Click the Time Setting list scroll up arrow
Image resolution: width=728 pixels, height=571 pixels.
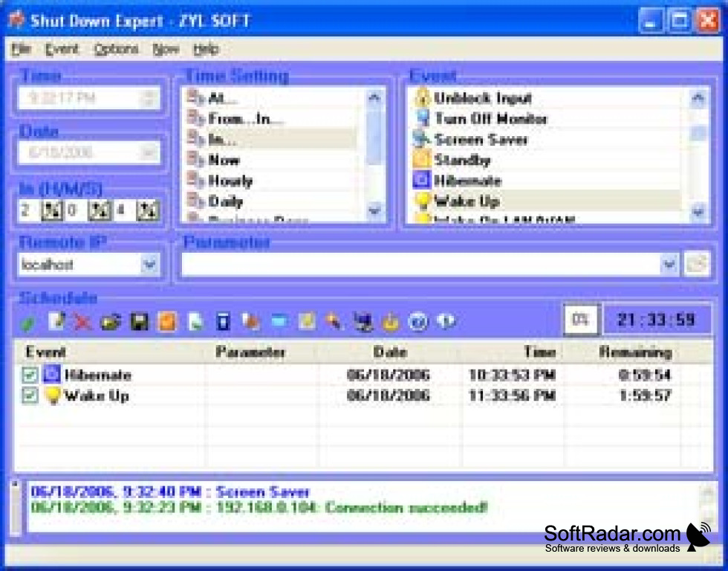pos(374,97)
